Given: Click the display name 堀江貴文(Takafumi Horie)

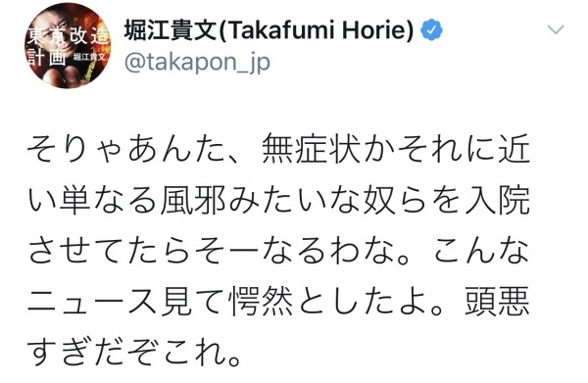Looking at the screenshot, I should [269, 30].
